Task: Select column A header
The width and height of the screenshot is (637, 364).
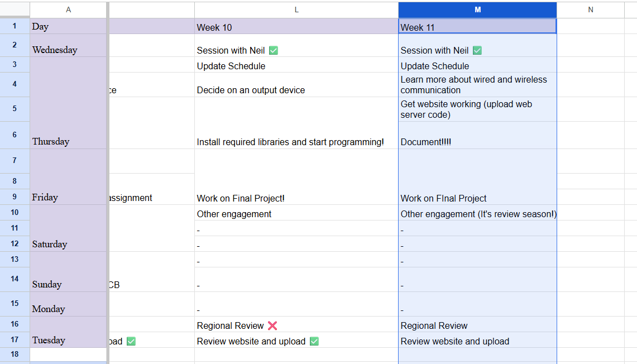Action: (x=68, y=9)
